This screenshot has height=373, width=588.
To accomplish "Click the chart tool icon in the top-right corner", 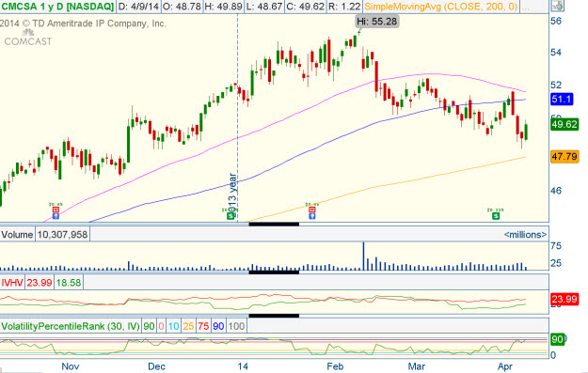I will [x=558, y=6].
